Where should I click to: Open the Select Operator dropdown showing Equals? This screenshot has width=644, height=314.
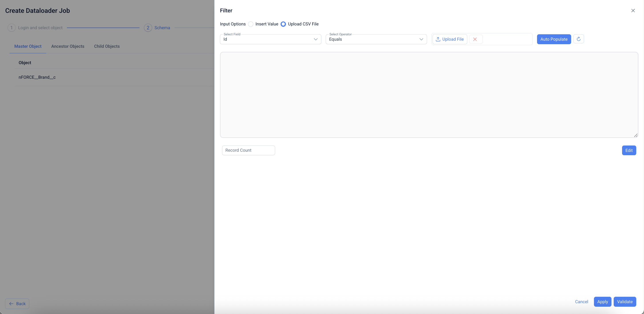click(x=373, y=39)
